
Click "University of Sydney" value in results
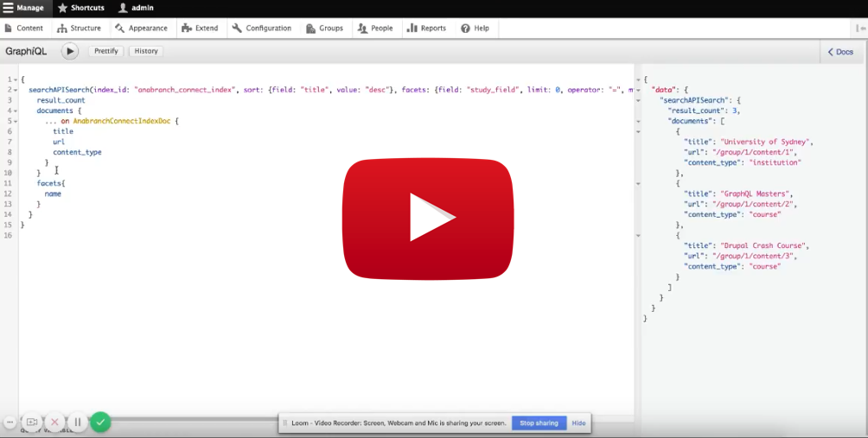point(766,142)
